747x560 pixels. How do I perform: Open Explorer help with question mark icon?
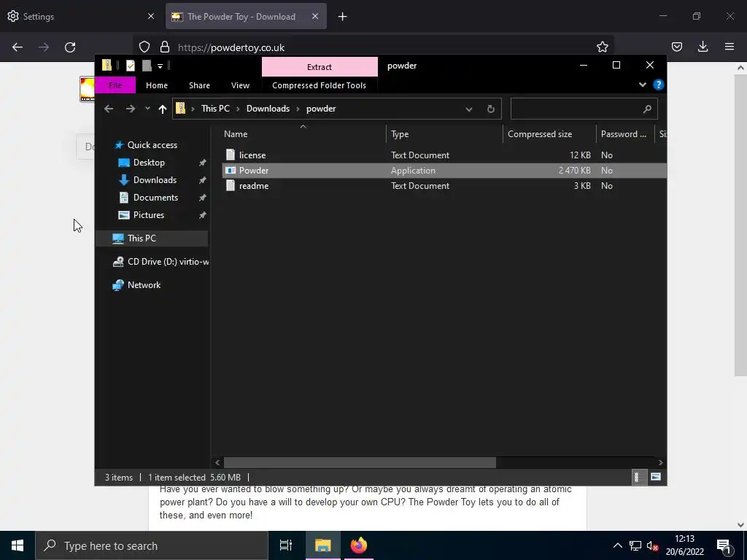[659, 85]
